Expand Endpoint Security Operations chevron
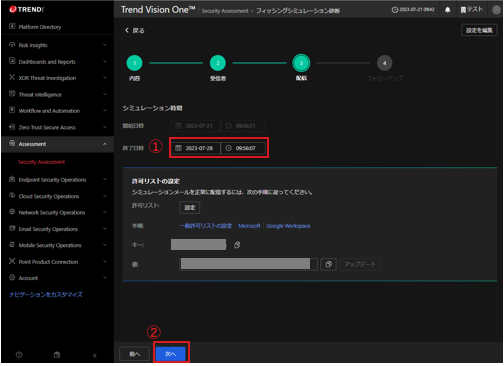This screenshot has height=366, width=504. 105,179
